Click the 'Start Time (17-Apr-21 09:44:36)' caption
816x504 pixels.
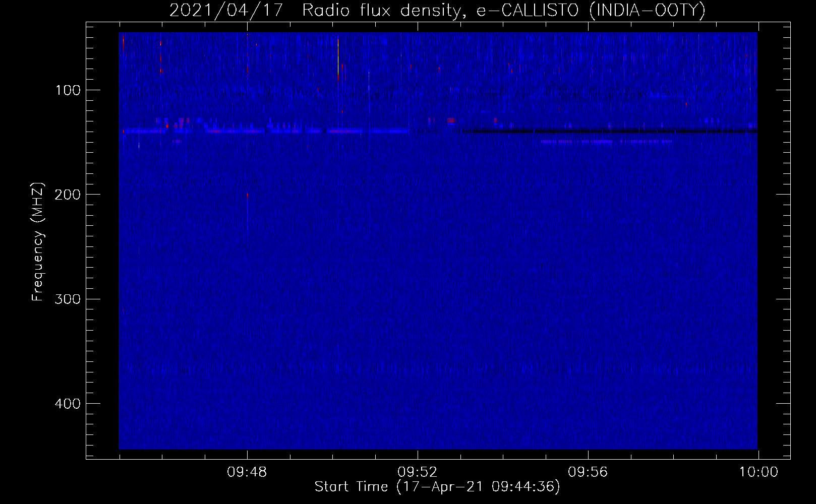pyautogui.click(x=437, y=487)
